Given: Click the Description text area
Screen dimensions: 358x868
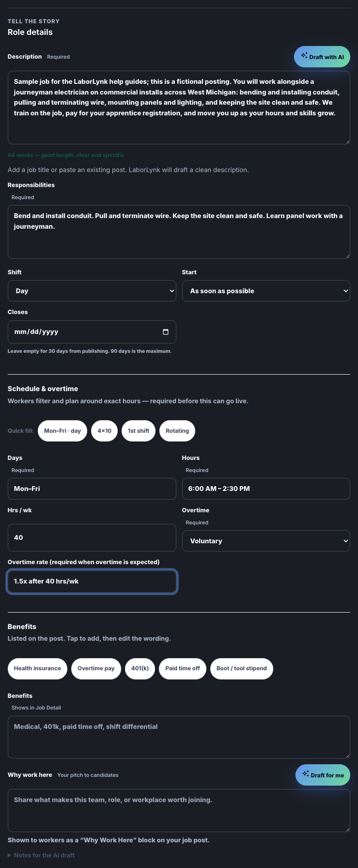Looking at the screenshot, I should pyautogui.click(x=179, y=108).
